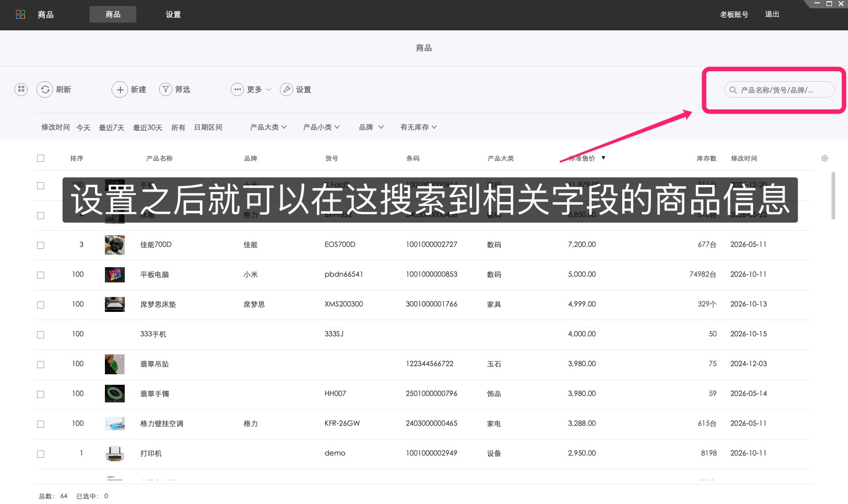Open the module grid view icon
Viewport: 848px width, 504px height.
pyautogui.click(x=21, y=89)
